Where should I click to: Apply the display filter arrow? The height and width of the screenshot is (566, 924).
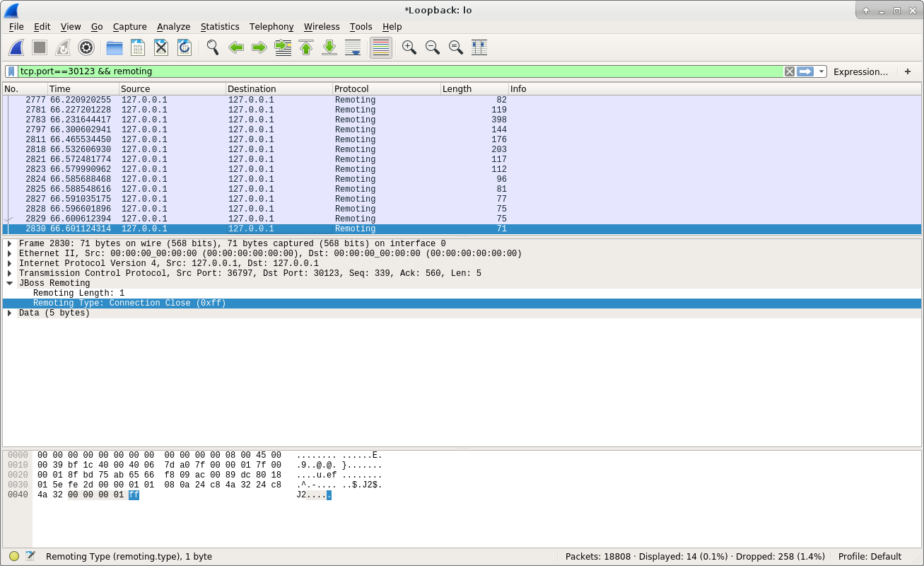point(805,71)
